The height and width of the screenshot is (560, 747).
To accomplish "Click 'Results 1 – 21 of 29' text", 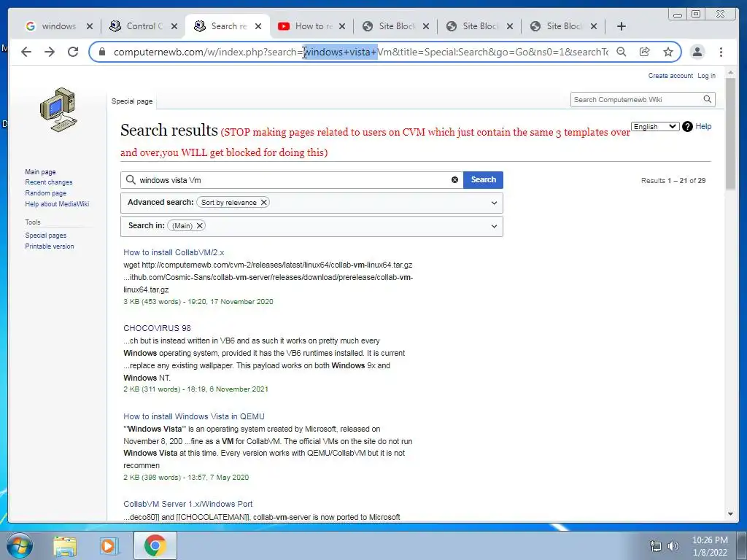I will 673,181.
